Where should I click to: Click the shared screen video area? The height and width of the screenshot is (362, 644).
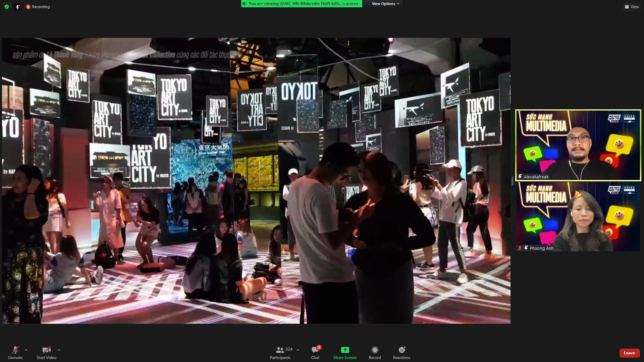256,181
